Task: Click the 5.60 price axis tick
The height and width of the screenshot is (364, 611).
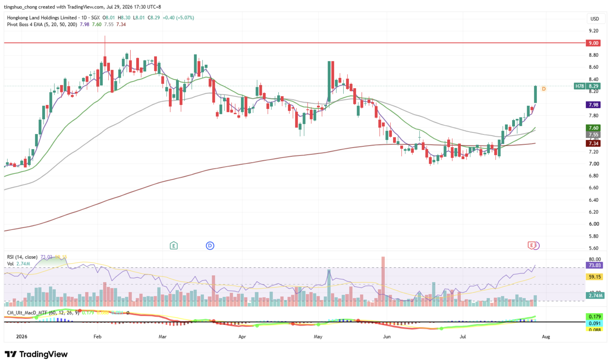Action: [593, 248]
